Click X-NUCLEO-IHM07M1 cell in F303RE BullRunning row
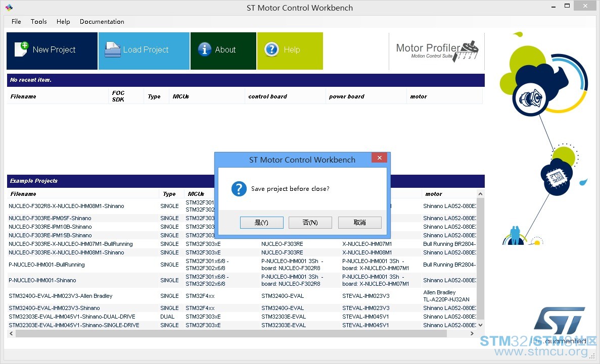600x364 pixels. (367, 244)
